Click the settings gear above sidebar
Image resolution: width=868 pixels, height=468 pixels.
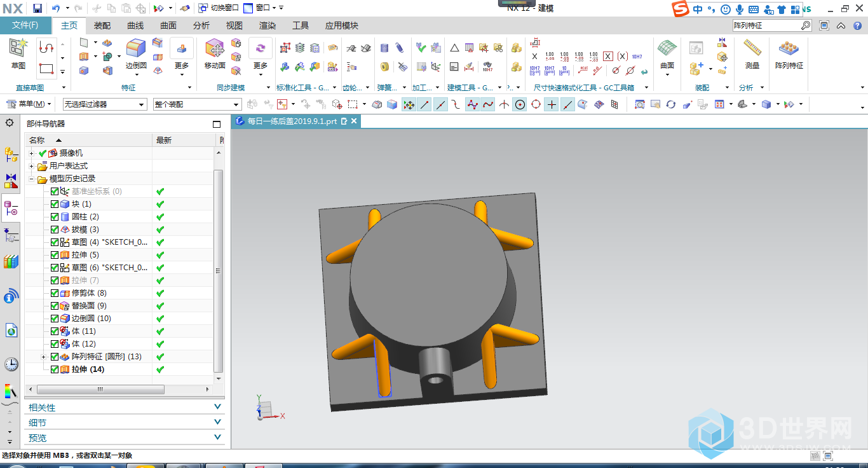pyautogui.click(x=9, y=122)
